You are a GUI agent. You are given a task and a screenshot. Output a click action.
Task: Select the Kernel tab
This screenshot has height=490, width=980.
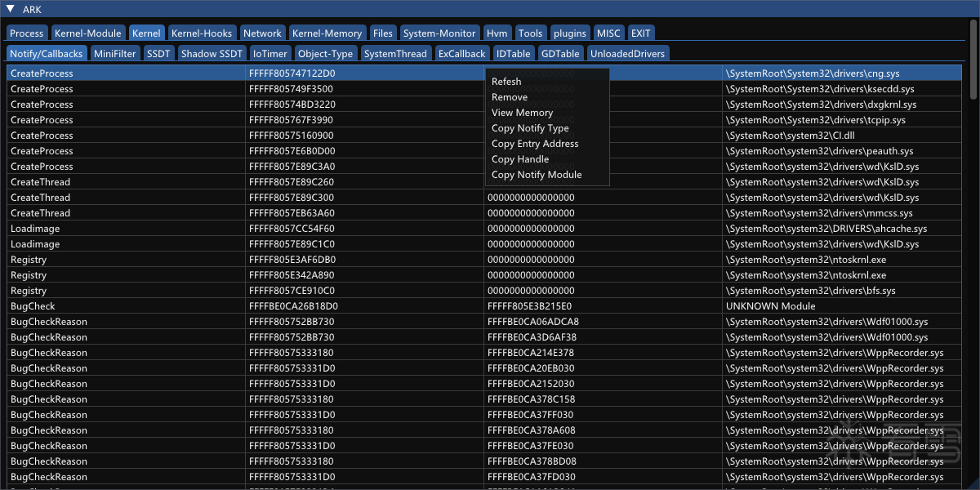[146, 33]
